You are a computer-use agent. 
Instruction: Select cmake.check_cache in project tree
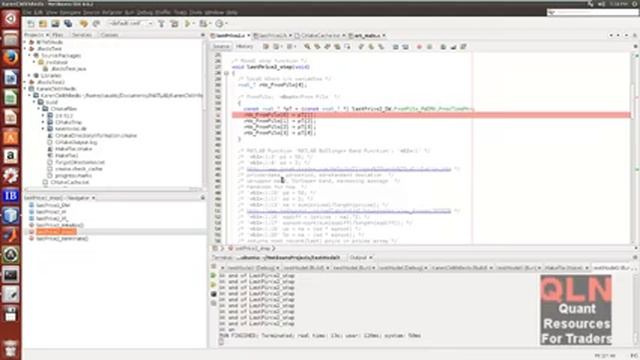click(x=79, y=169)
